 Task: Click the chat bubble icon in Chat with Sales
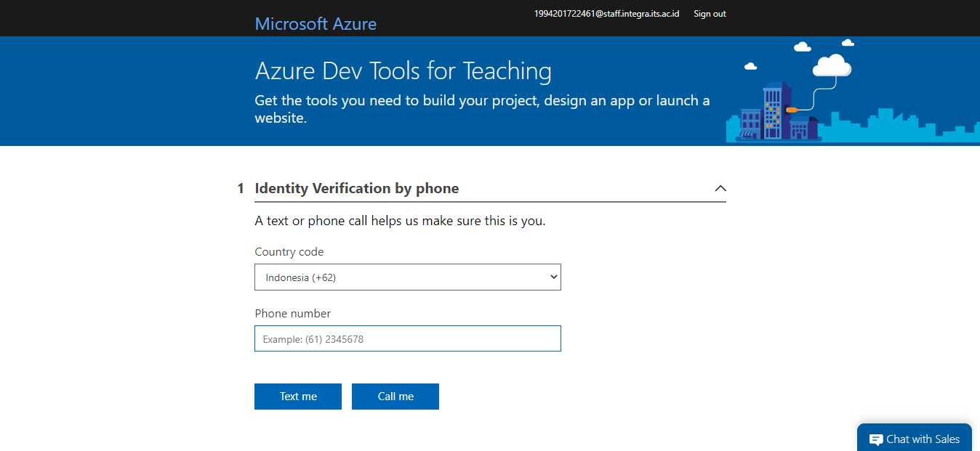coord(876,439)
